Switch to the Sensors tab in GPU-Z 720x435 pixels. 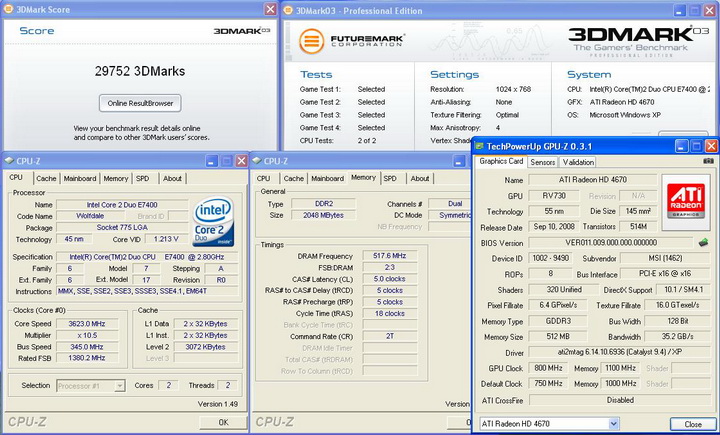point(543,162)
